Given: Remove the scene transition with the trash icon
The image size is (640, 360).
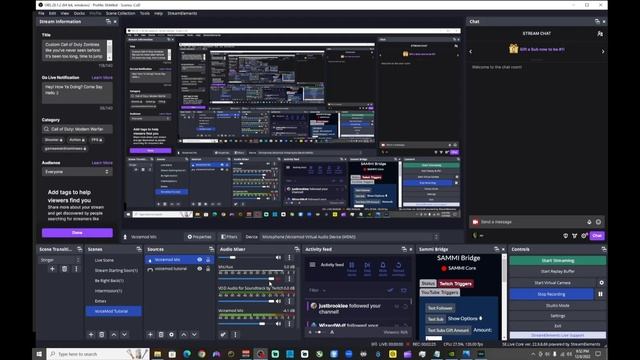Looking at the screenshot, I should coord(64,269).
